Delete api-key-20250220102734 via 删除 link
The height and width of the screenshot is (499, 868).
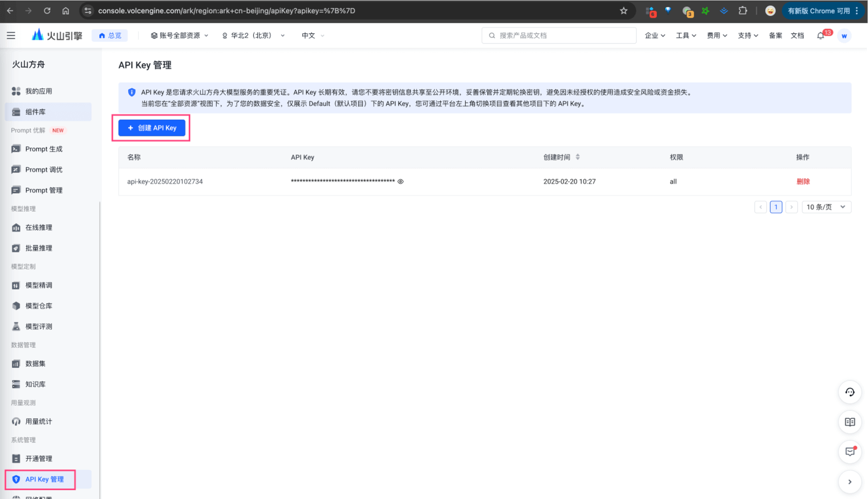803,181
